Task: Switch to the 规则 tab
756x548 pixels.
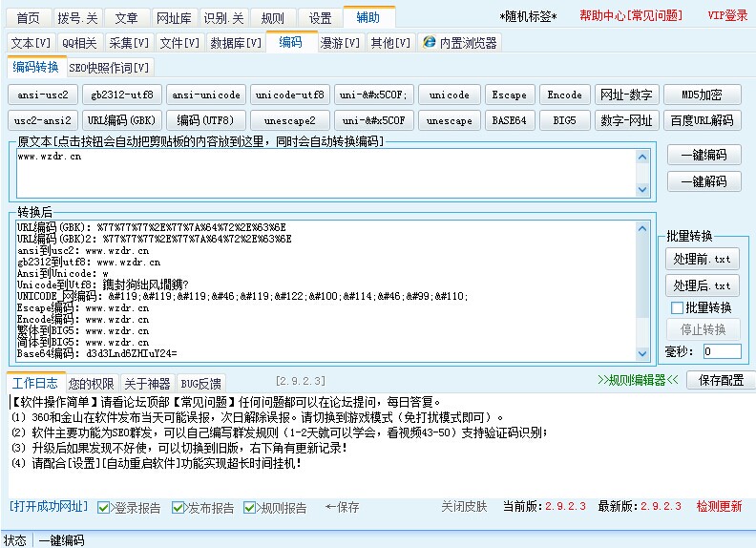Action: pos(273,18)
